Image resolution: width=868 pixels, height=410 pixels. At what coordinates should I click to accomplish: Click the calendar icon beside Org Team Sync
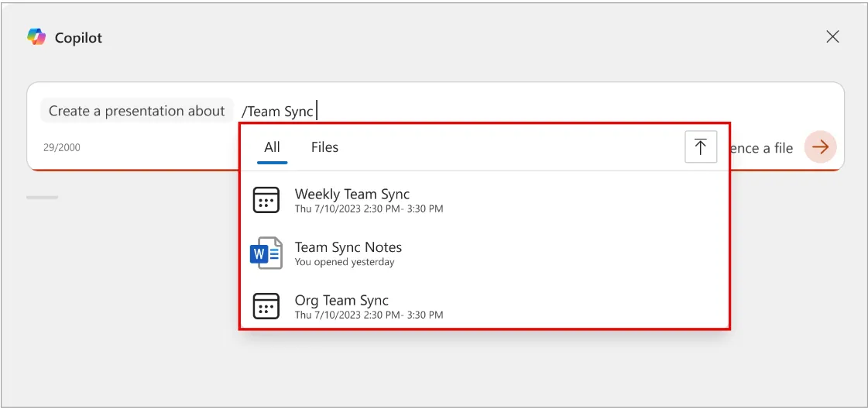click(266, 306)
